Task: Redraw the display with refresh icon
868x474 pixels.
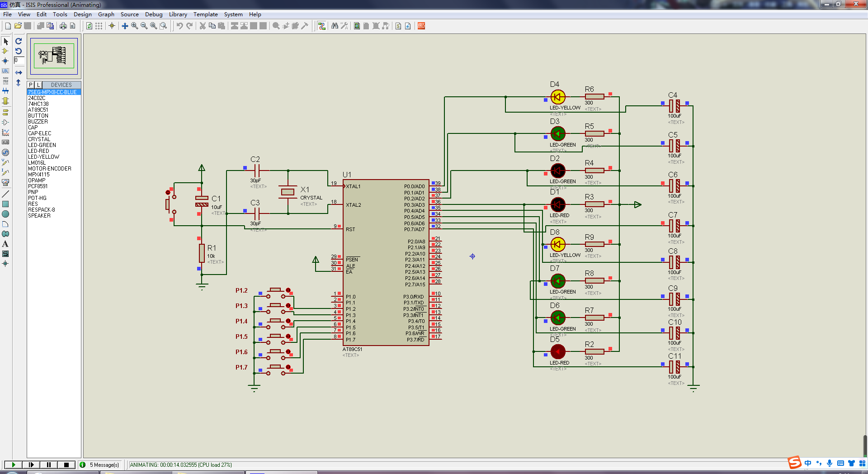Action: coord(89,26)
